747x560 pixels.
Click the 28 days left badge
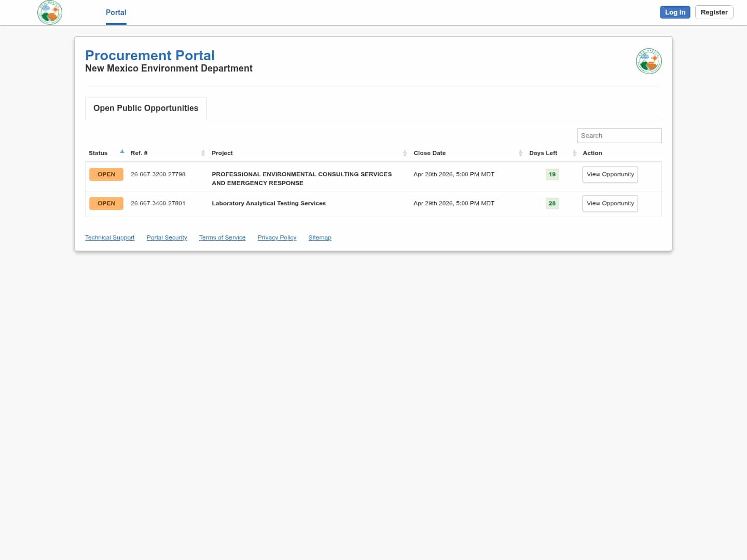click(x=552, y=204)
